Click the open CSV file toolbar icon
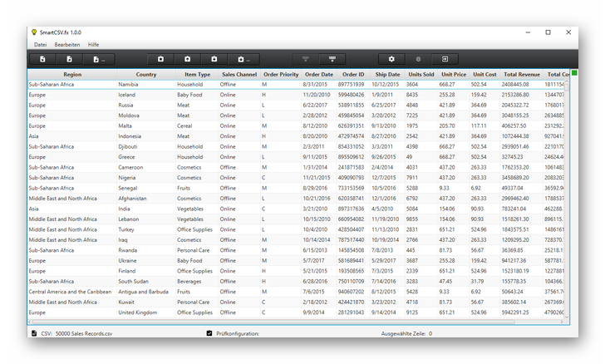The width and height of the screenshot is (605, 364). (x=42, y=59)
